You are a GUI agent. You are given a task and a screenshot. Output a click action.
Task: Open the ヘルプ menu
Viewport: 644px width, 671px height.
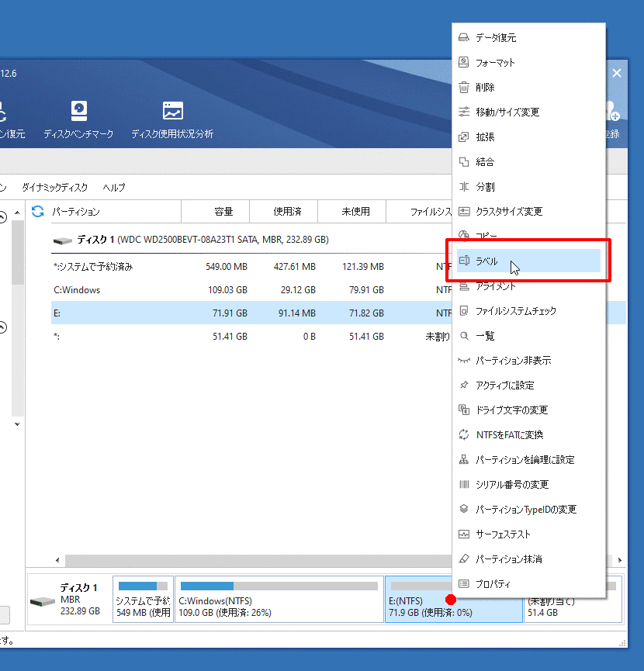114,188
